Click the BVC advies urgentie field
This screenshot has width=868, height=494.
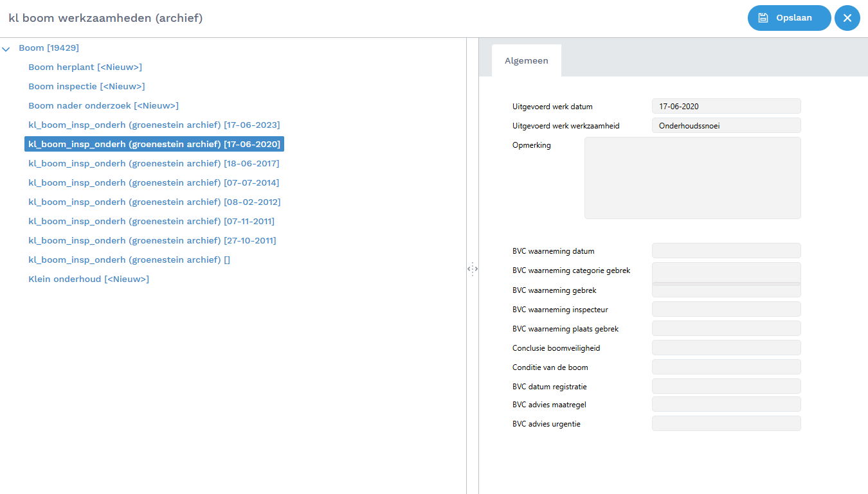(726, 424)
